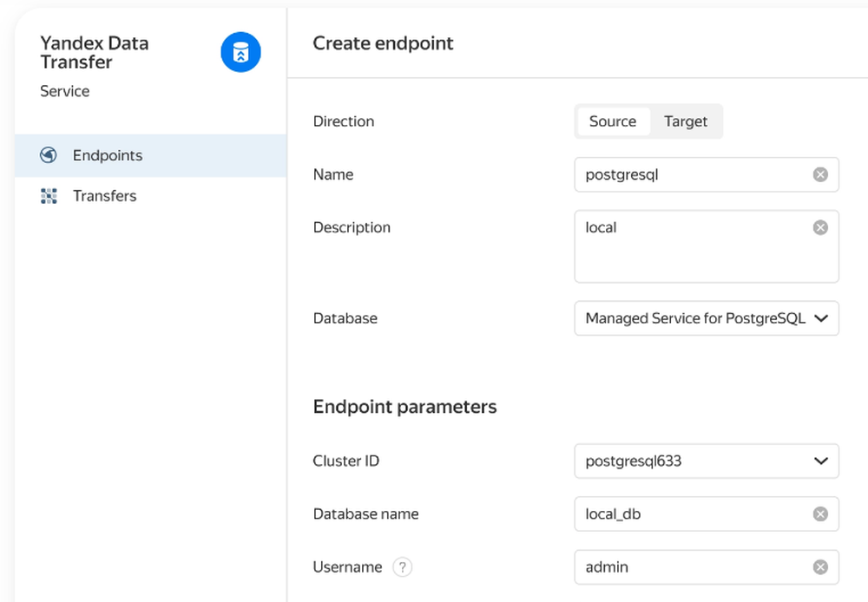Clear the Username field with X icon
868x602 pixels.
[x=820, y=567]
